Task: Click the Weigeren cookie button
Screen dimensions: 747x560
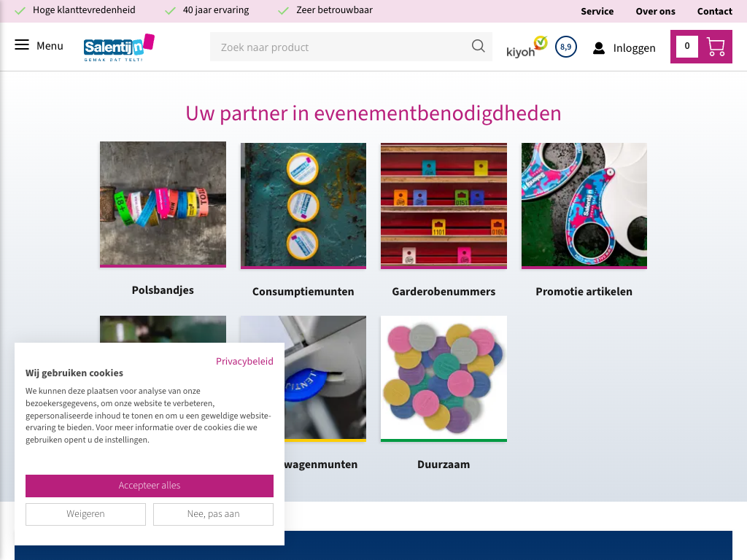Action: (x=85, y=514)
